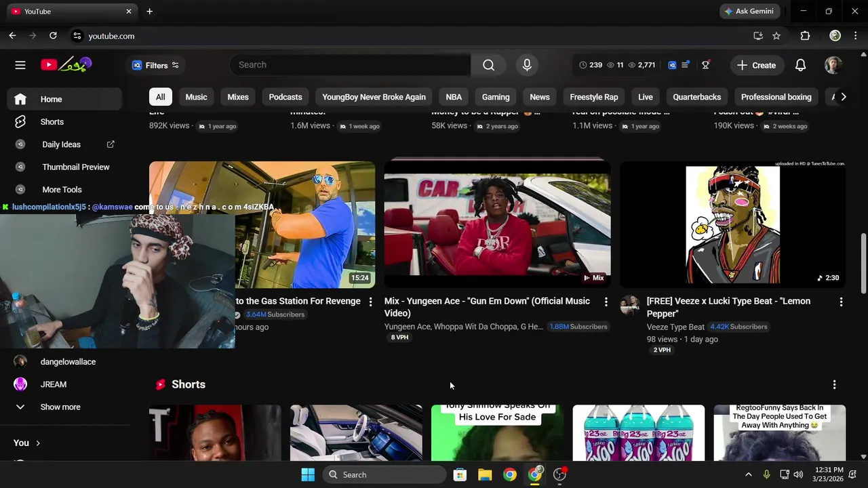Open Daily Ideas tool
Image resolution: width=868 pixels, height=488 pixels.
65,144
